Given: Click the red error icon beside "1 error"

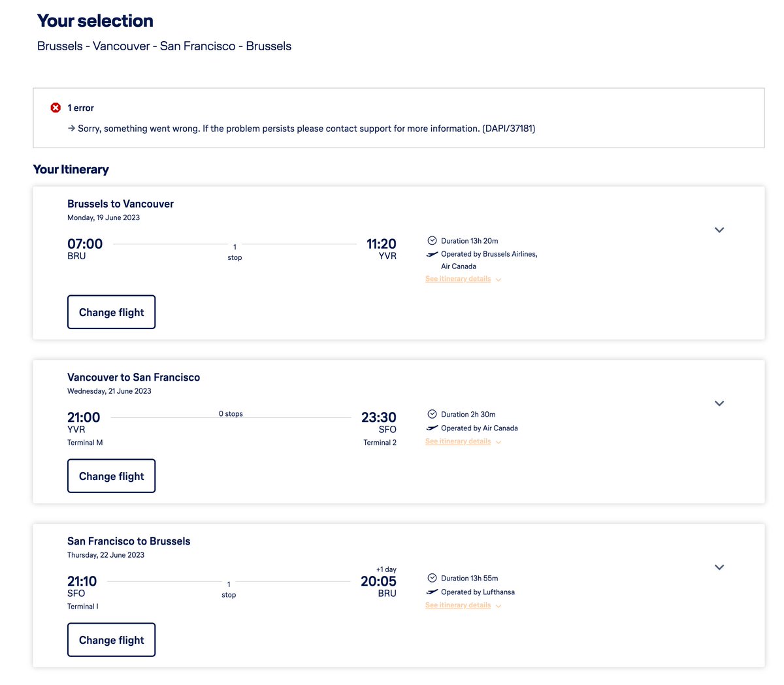Looking at the screenshot, I should [x=56, y=108].
